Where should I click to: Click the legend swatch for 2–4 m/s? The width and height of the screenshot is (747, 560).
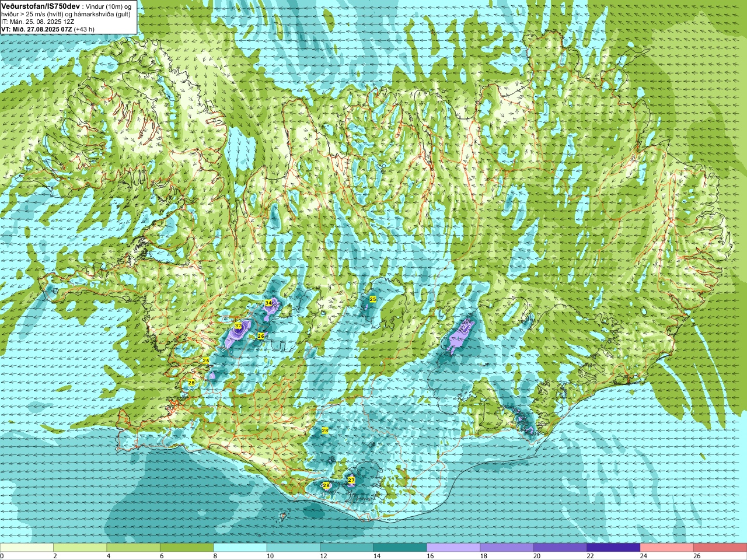click(x=80, y=548)
